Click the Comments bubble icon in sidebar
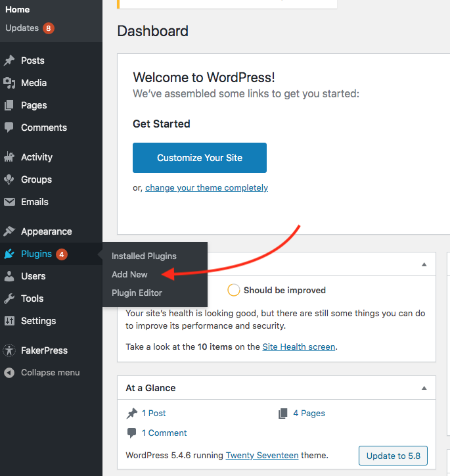450x476 pixels. point(9,128)
